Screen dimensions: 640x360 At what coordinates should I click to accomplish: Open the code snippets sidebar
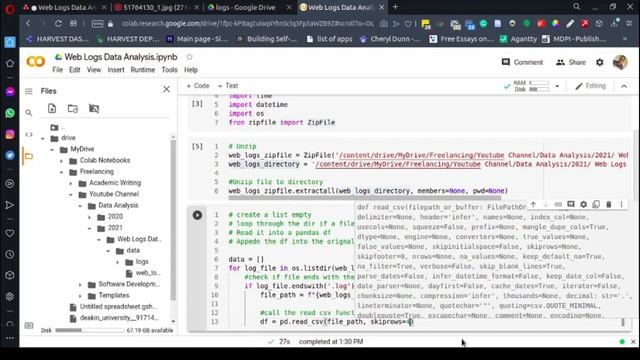point(29,134)
